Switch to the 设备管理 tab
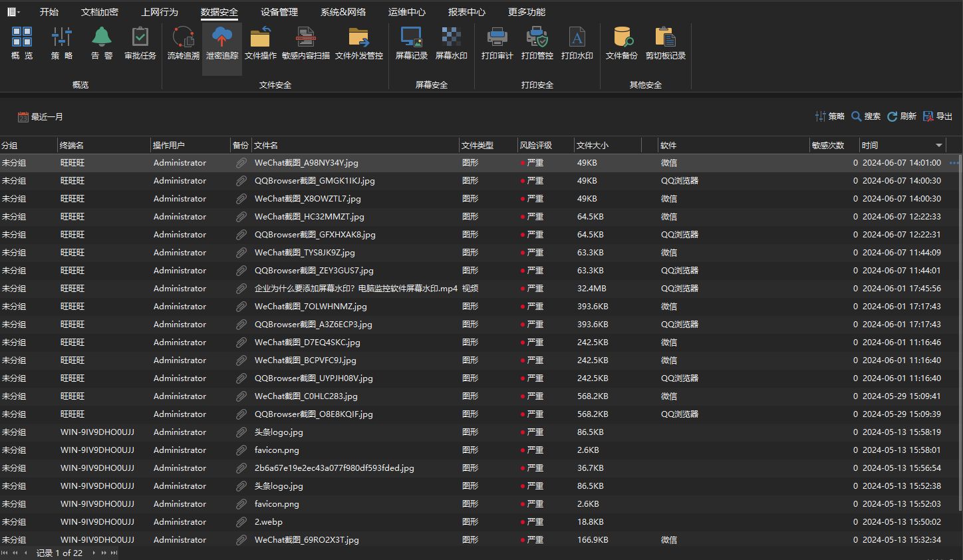 pos(279,12)
